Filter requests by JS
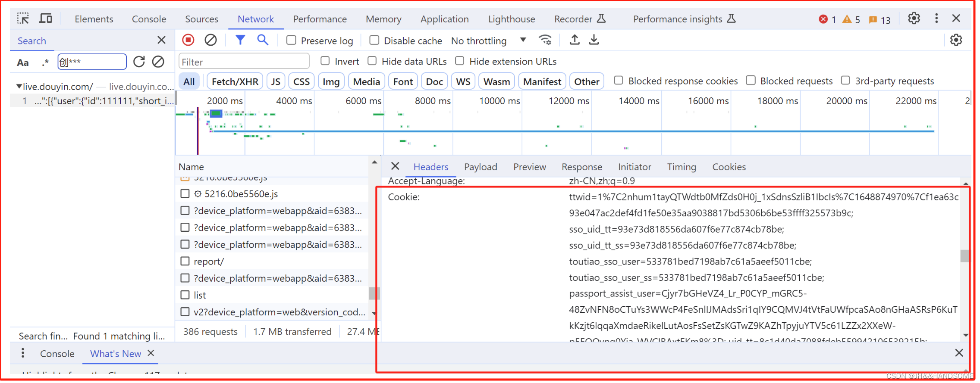 click(x=276, y=81)
